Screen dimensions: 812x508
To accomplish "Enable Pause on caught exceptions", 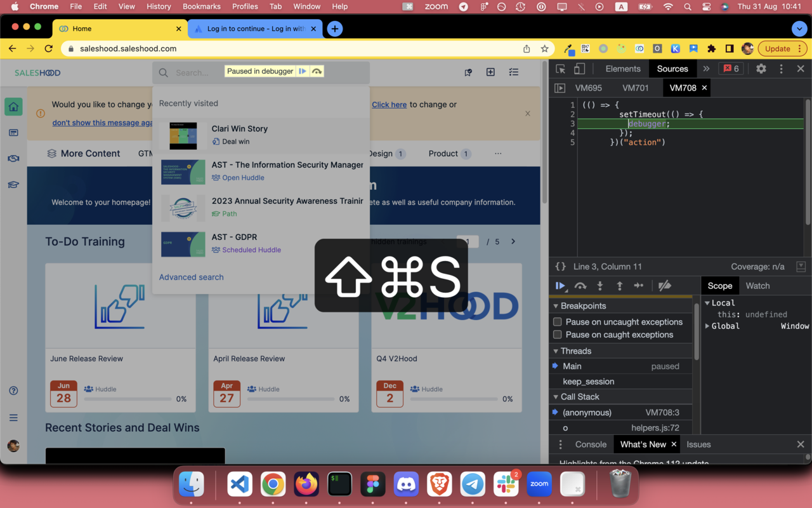I will click(558, 335).
